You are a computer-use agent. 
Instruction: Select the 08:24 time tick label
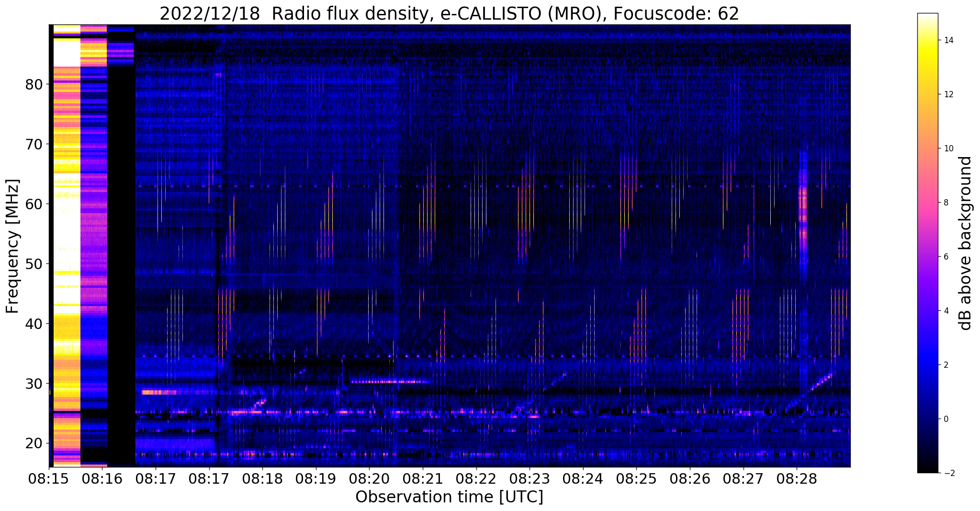pos(583,479)
